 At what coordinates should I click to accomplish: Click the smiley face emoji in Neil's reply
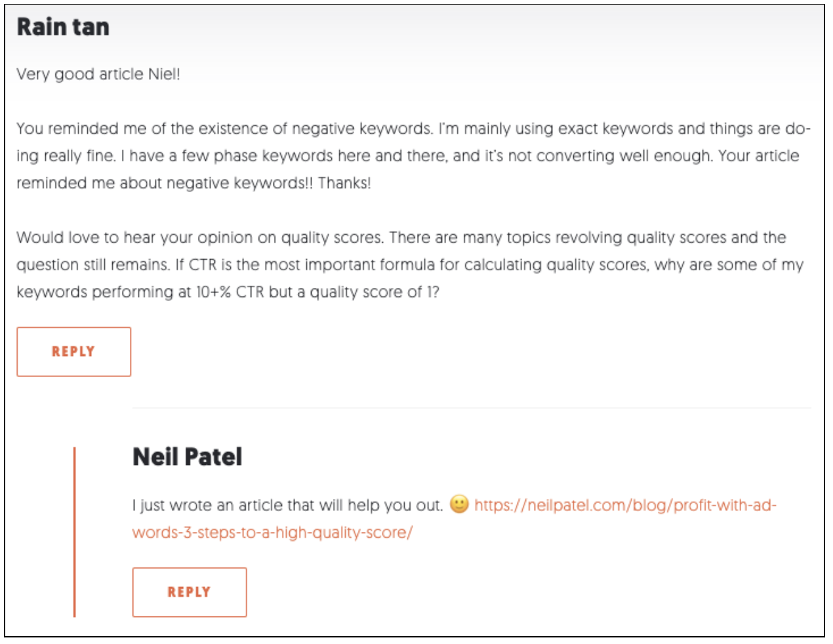coord(459,504)
